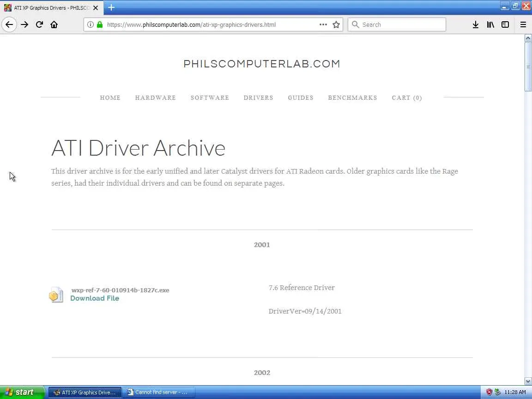Image resolution: width=532 pixels, height=399 pixels.
Task: Open the BENCHMARKS menu item
Action: click(352, 98)
